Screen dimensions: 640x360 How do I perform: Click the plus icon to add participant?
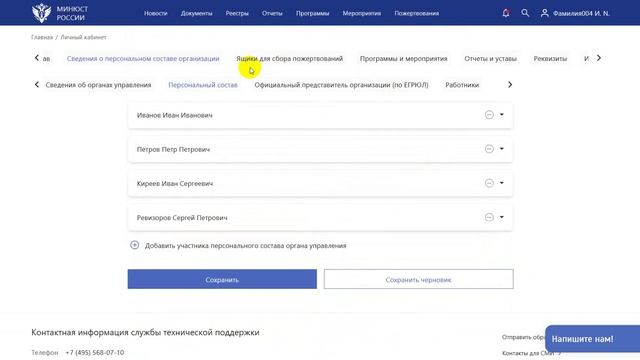[134, 245]
